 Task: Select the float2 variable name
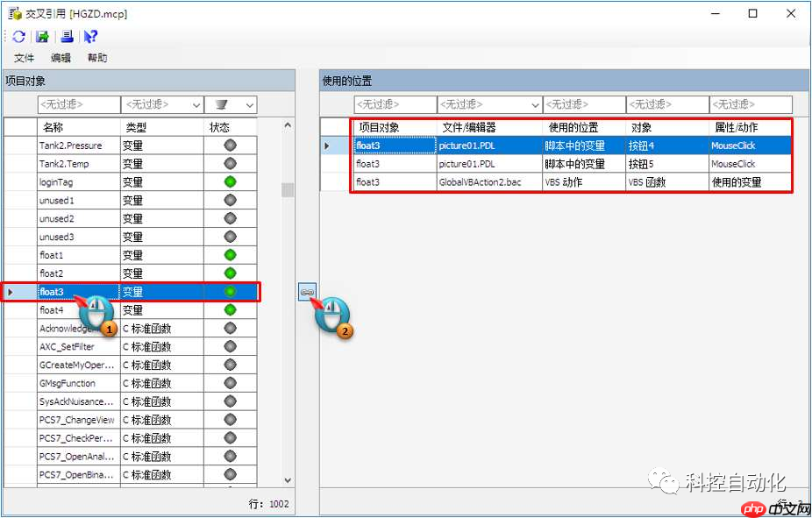[x=51, y=273]
